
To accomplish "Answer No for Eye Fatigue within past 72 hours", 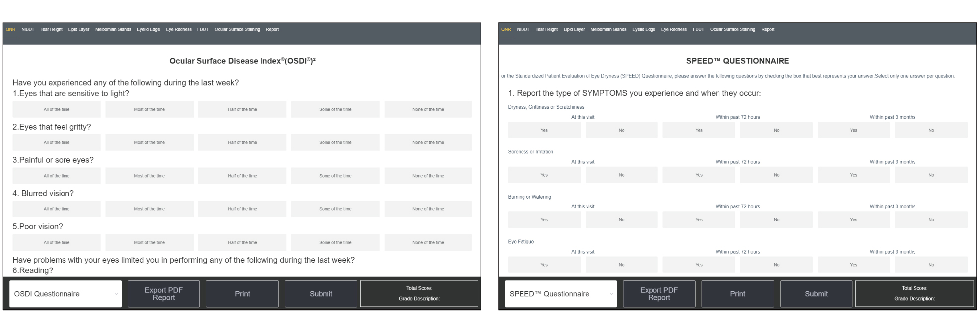I will pyautogui.click(x=776, y=265).
